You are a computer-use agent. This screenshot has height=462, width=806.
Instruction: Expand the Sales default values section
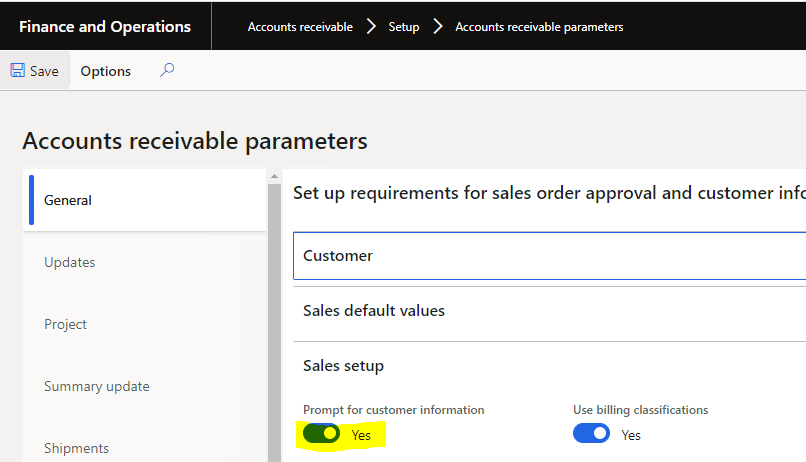(x=373, y=311)
